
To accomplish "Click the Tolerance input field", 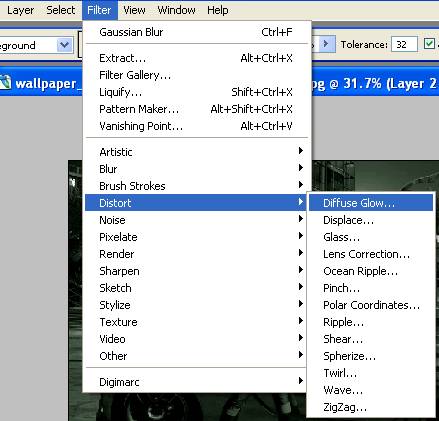I will tap(404, 44).
